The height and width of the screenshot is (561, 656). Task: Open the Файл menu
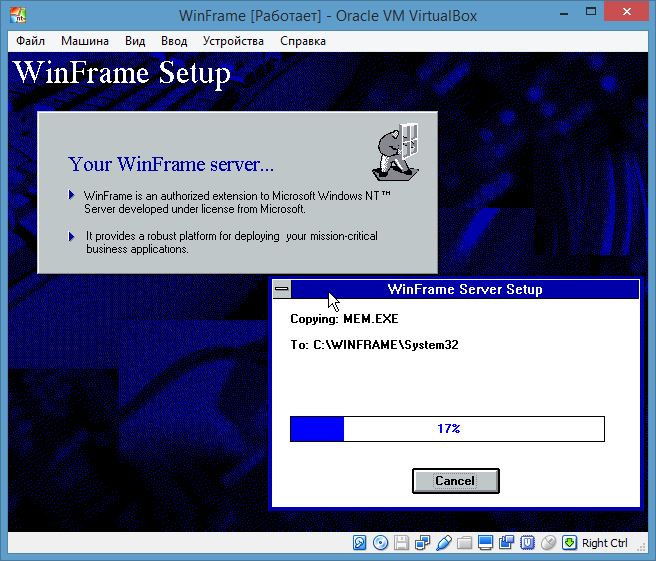(x=31, y=41)
